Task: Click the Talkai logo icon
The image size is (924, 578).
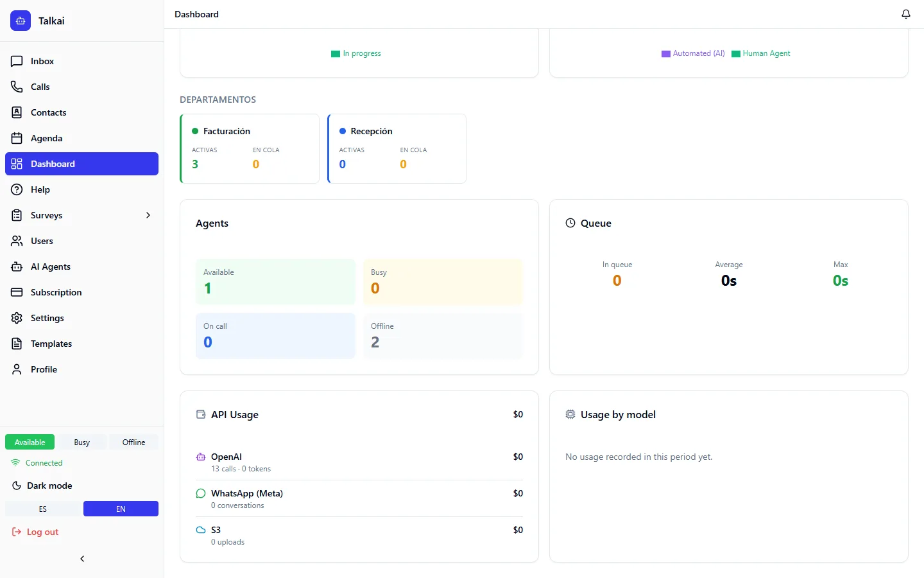Action: [x=21, y=21]
